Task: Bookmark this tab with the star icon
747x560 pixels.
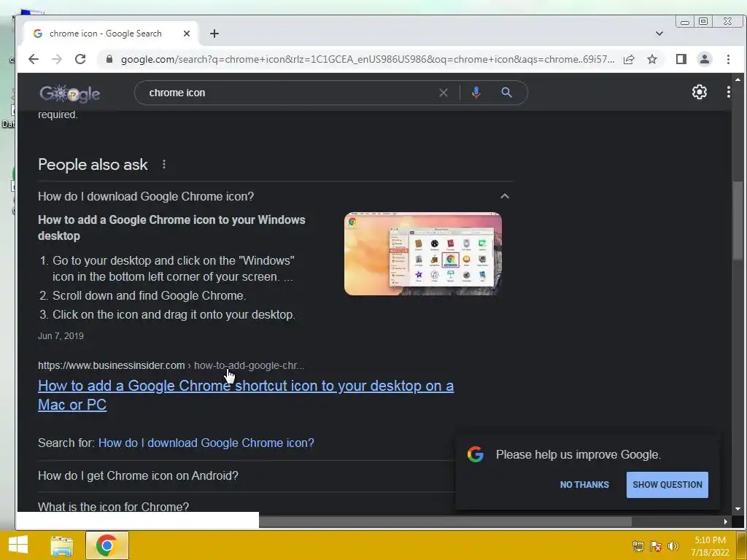Action: click(652, 59)
